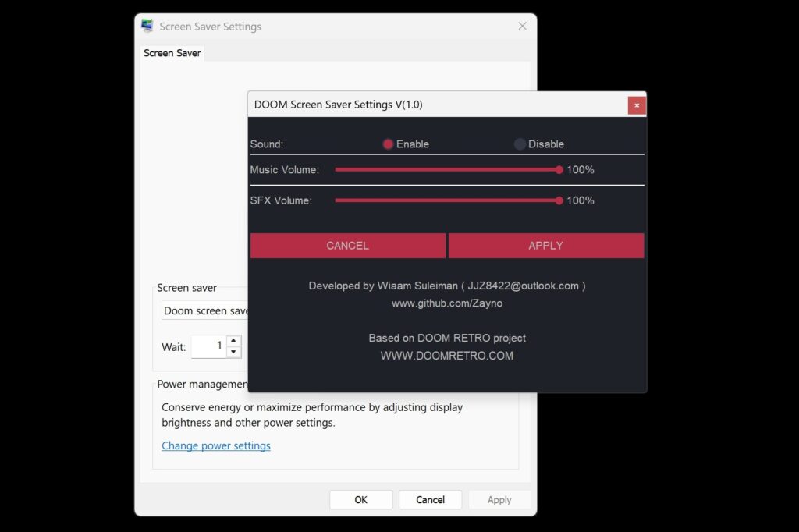Screen dimensions: 799x532
Task: Click OK in Screen Saver Settings
Action: click(360, 499)
